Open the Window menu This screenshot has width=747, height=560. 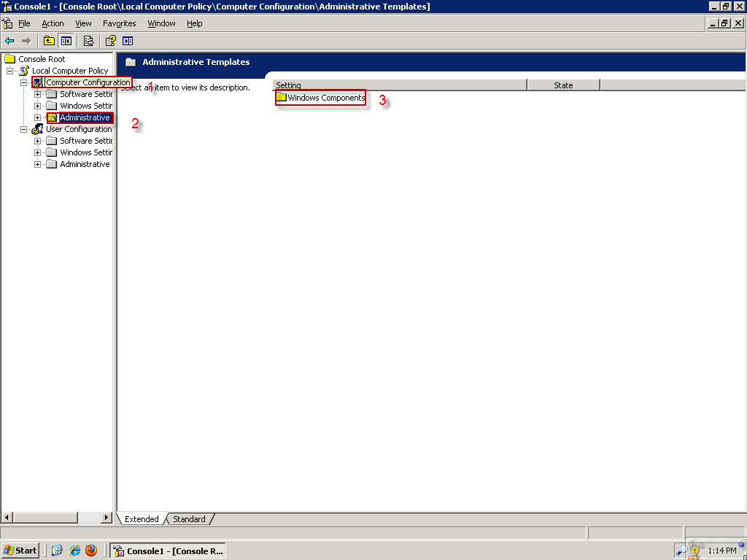(x=161, y=23)
